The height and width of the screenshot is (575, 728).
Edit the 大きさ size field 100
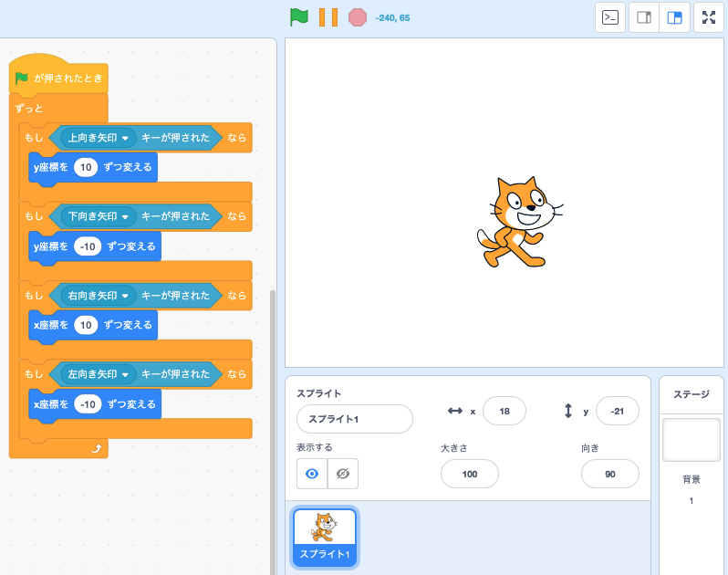pyautogui.click(x=470, y=474)
